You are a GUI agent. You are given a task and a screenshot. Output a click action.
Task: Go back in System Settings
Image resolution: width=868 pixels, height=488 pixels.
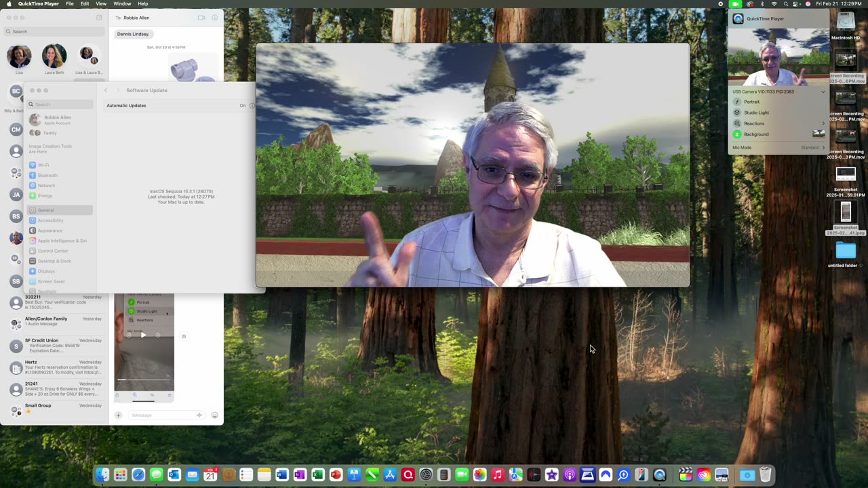(x=106, y=90)
